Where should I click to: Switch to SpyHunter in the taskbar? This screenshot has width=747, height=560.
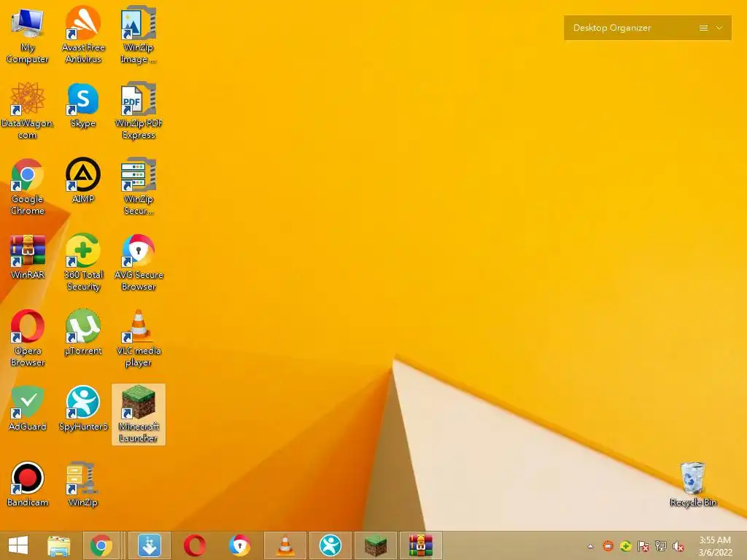tap(330, 545)
